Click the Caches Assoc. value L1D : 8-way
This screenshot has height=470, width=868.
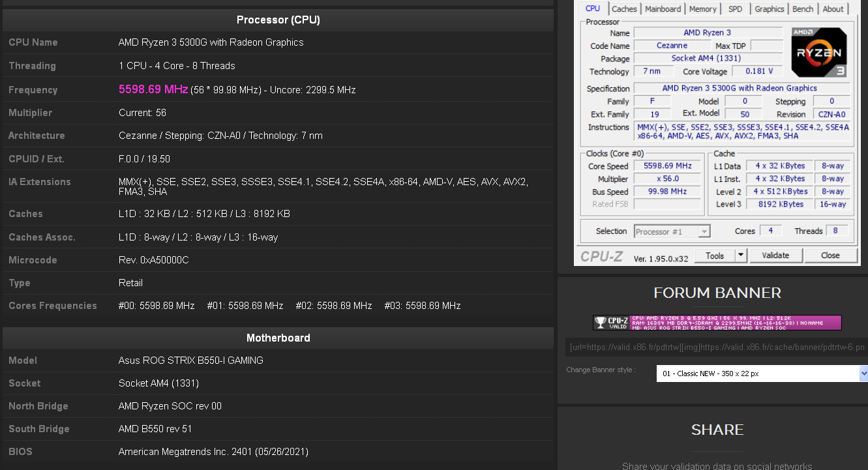click(x=198, y=237)
